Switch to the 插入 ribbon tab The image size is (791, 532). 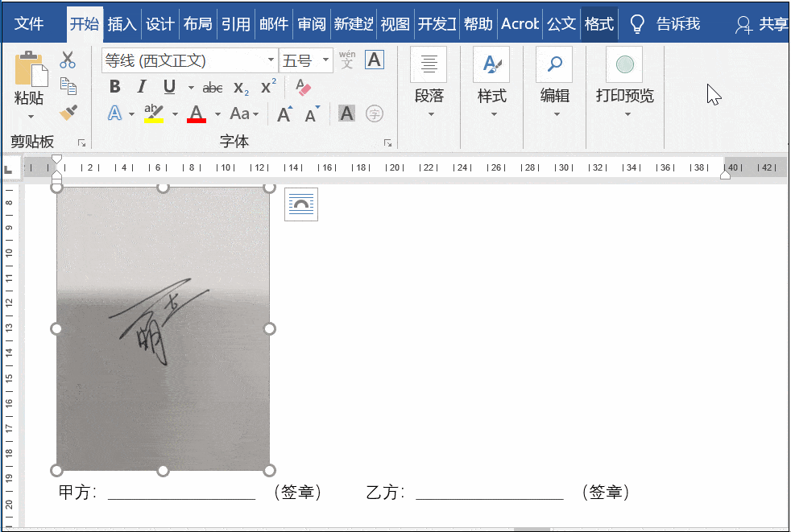[122, 24]
